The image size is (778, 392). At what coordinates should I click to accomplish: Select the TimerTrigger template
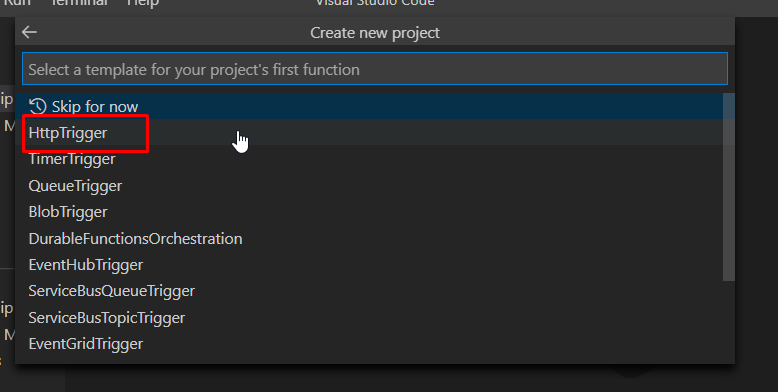tap(369, 159)
